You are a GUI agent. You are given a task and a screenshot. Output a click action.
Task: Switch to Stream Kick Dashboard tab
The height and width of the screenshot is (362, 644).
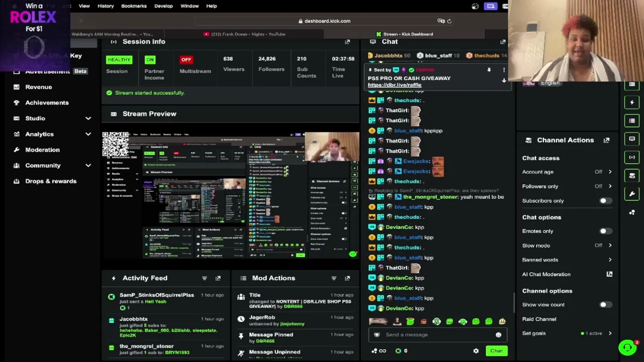[x=405, y=34]
